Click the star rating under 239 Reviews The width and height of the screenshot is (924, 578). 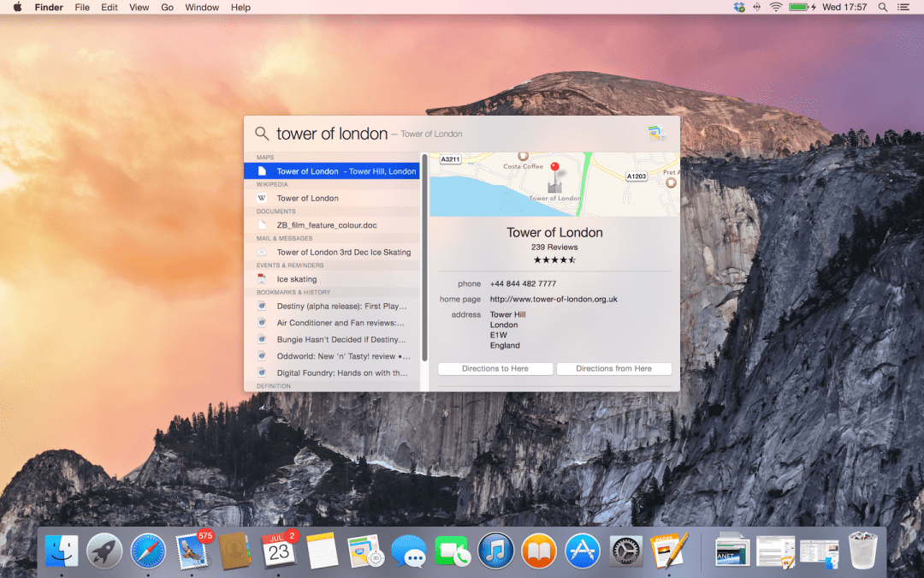pos(554,259)
